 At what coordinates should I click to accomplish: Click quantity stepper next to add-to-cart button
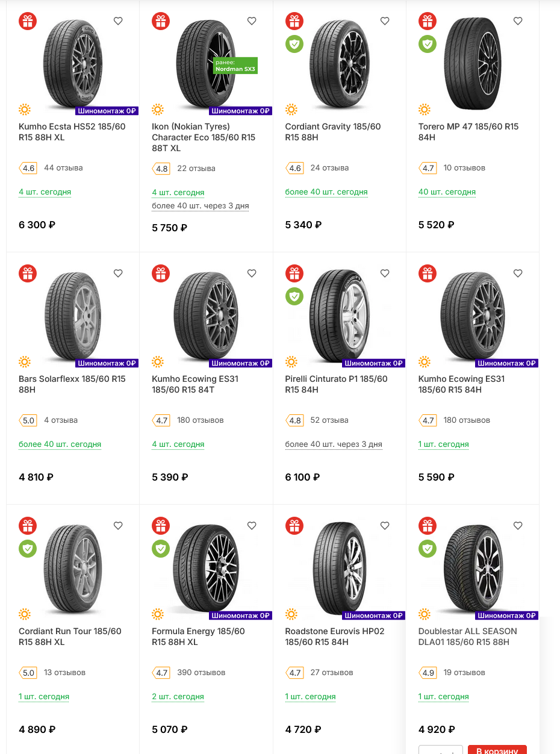point(441,750)
